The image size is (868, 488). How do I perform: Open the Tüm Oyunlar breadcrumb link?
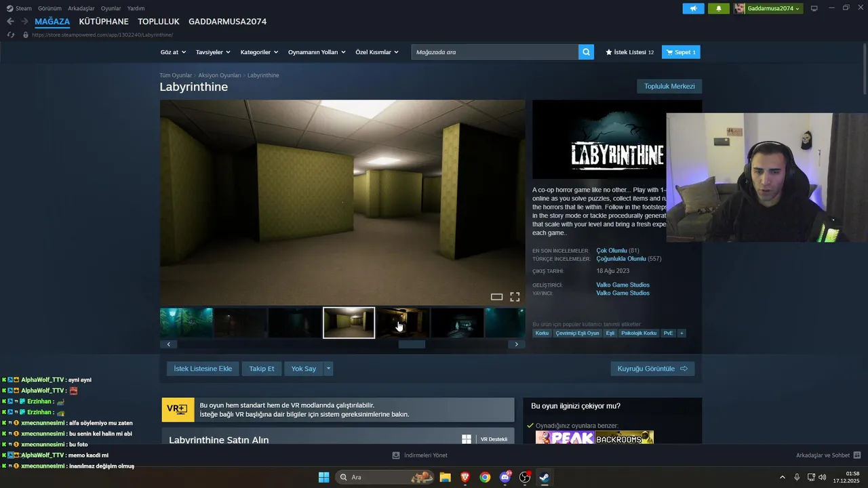[x=176, y=75]
